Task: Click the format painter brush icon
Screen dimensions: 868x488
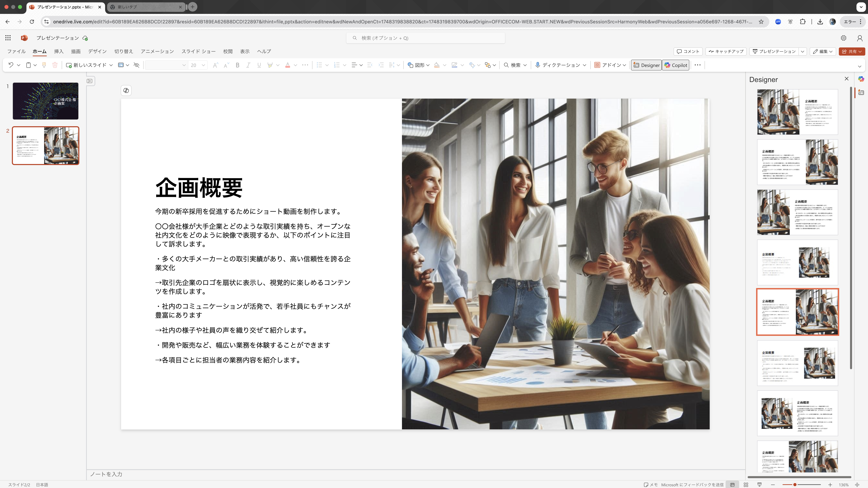Action: pos(44,65)
